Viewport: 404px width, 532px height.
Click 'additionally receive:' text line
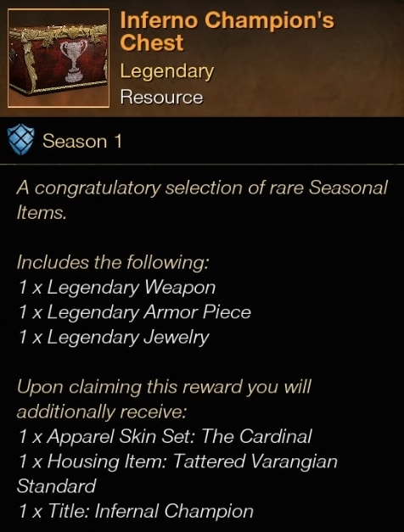coord(102,412)
